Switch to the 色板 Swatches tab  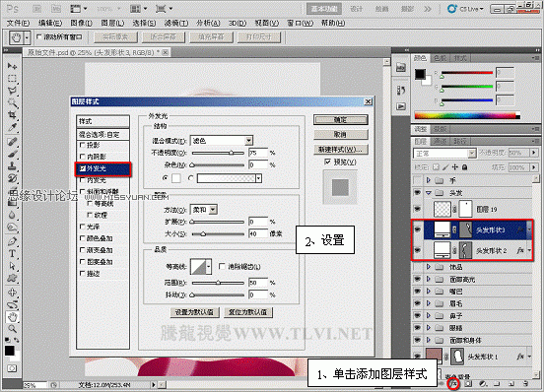440,58
